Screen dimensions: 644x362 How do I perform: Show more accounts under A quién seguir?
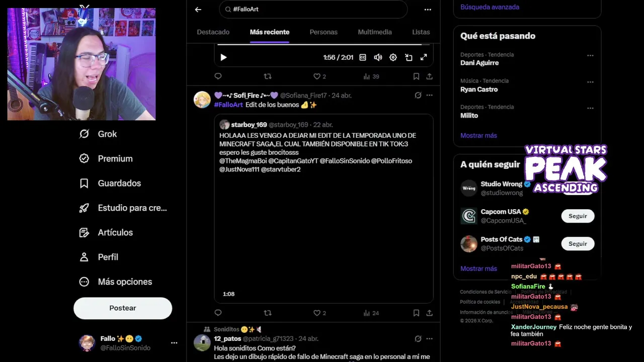478,268
